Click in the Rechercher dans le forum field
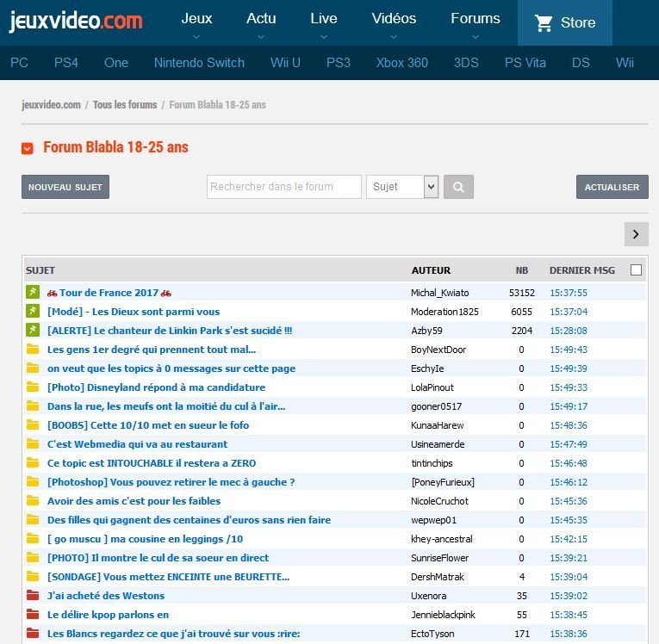This screenshot has height=644, width=659. [283, 187]
